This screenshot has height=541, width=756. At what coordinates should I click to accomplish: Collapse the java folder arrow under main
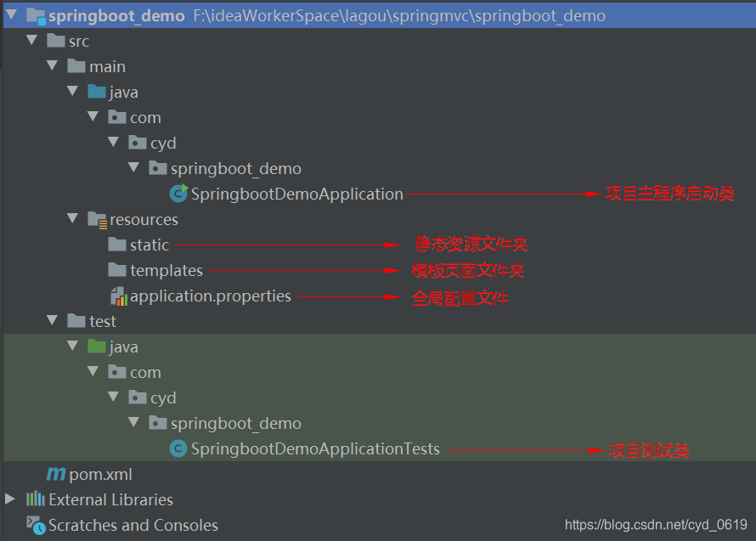tap(73, 92)
